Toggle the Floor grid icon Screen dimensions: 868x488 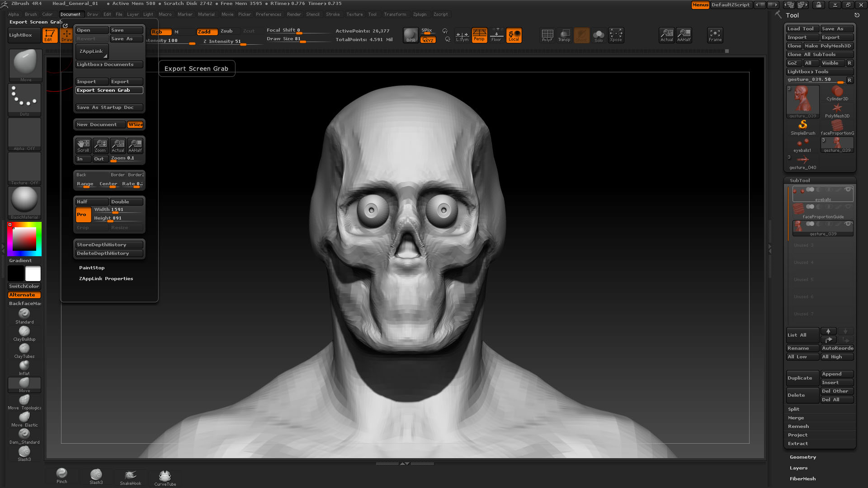(x=496, y=35)
